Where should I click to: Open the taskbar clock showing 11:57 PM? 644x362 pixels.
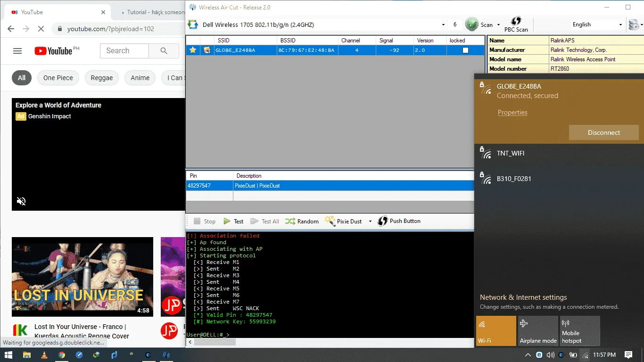click(x=604, y=355)
